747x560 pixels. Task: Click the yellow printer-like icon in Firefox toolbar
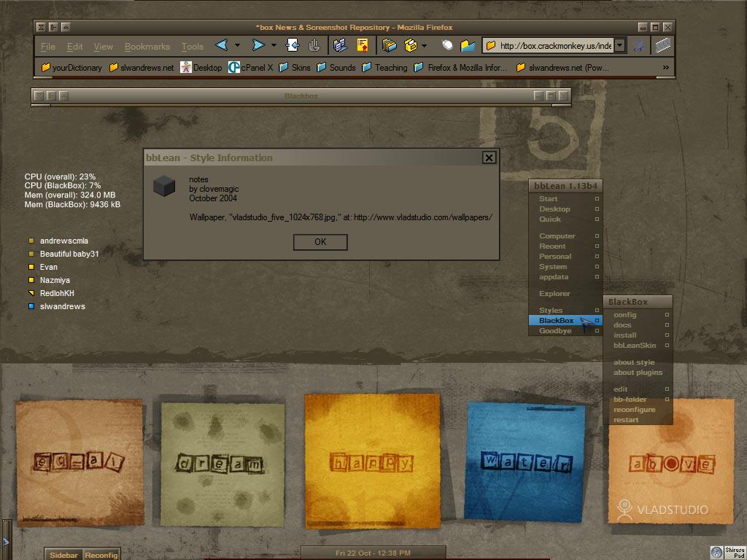click(x=410, y=45)
